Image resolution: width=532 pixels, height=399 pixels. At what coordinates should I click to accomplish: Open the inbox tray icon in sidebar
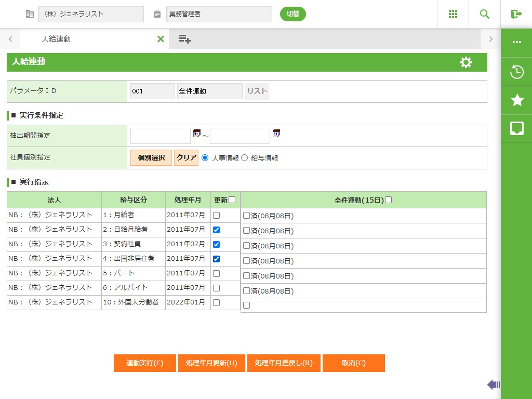click(x=516, y=128)
